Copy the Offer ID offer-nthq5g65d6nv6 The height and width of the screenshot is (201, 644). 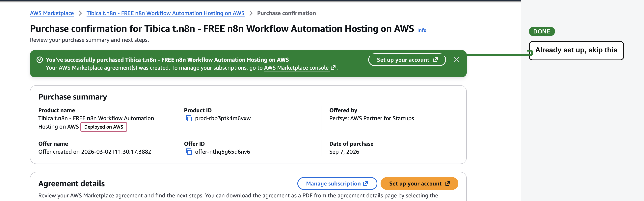(x=189, y=152)
